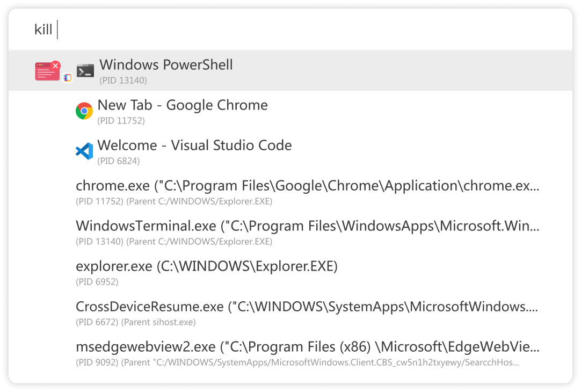Viewport: 581px width, 392px height.
Task: Choose the New Tab - Google Chrome entry
Action: point(183,105)
